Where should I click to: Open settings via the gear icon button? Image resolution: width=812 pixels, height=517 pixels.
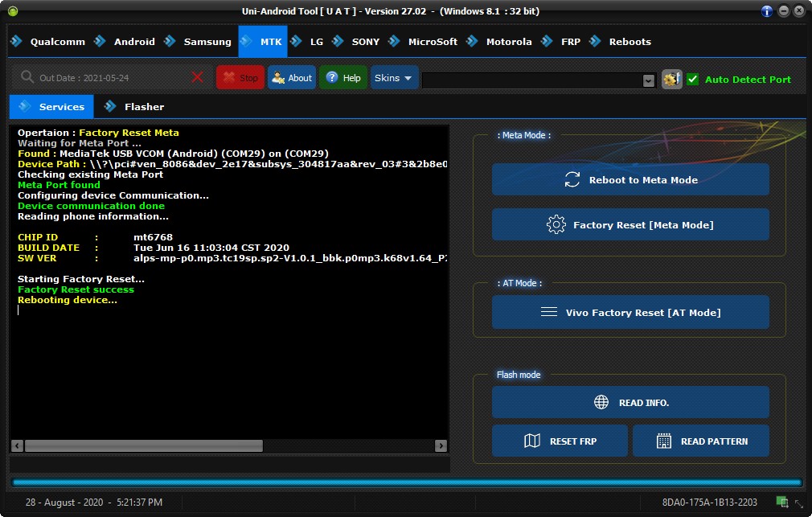[x=671, y=80]
